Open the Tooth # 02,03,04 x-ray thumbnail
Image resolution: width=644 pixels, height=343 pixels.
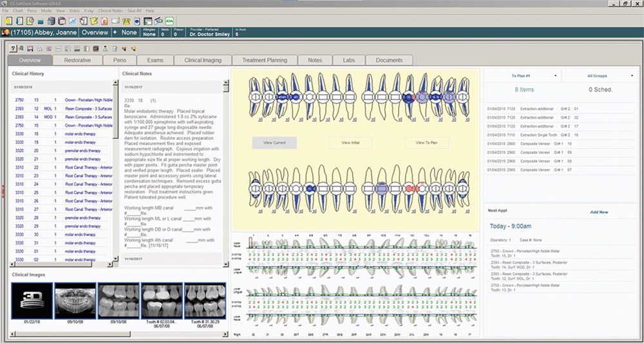click(162, 300)
